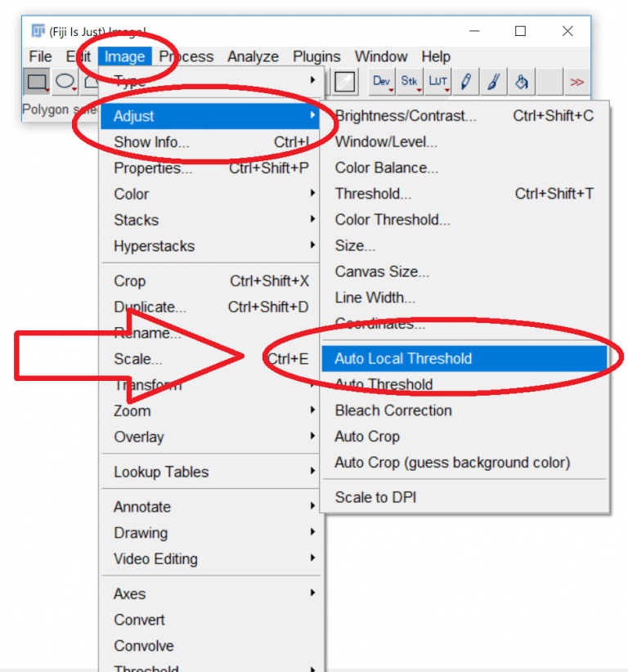Open the LUT lookup table menu

tap(437, 82)
